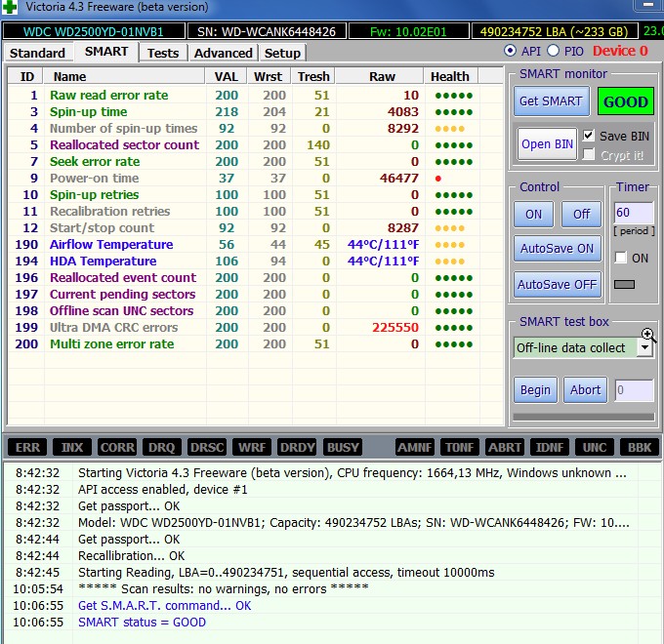The height and width of the screenshot is (644, 664).
Task: Click the DRDY status indicator
Action: (297, 447)
